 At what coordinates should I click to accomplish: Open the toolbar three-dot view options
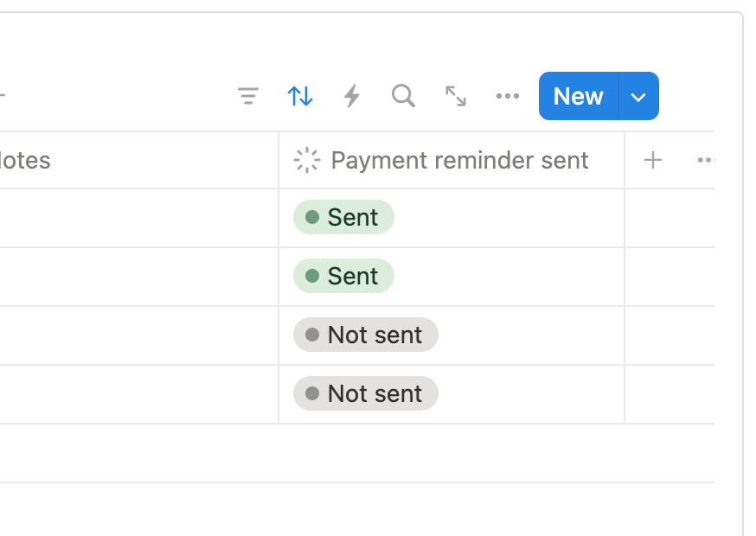(508, 96)
